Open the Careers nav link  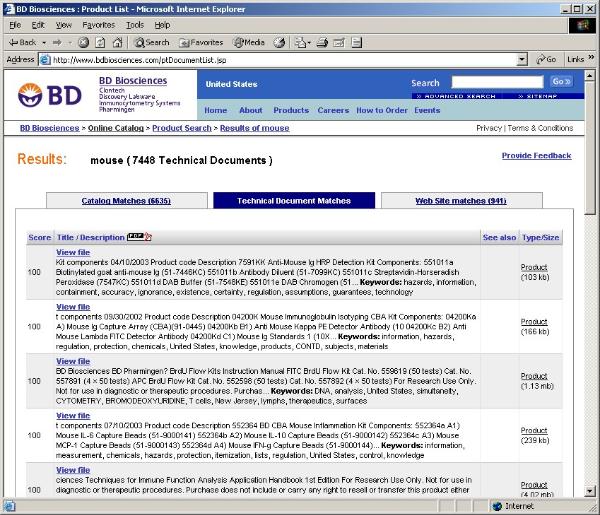coord(333,110)
